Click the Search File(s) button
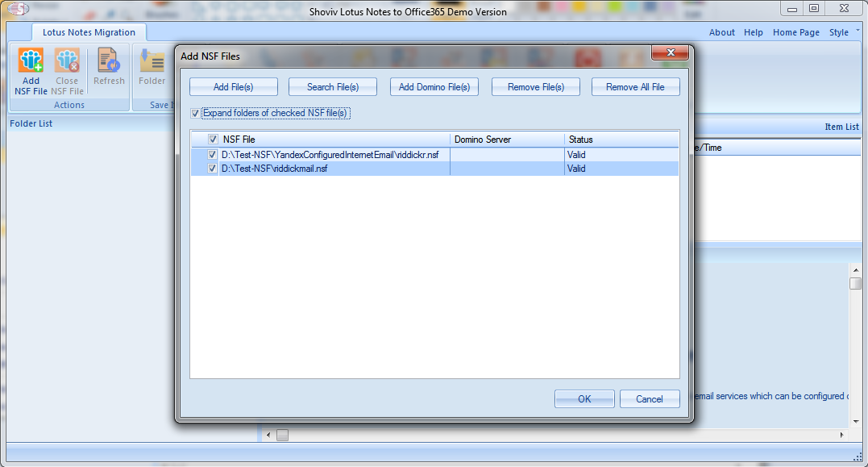Screen dimensions: 868x467 (333, 87)
